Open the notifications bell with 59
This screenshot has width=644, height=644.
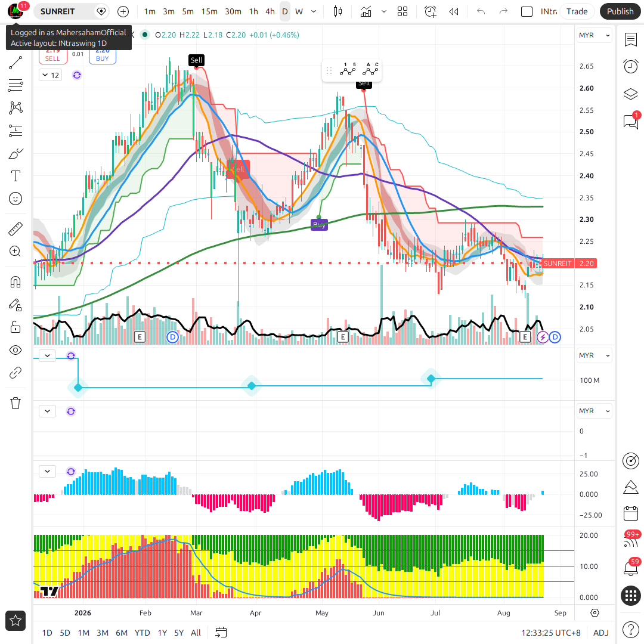(630, 568)
